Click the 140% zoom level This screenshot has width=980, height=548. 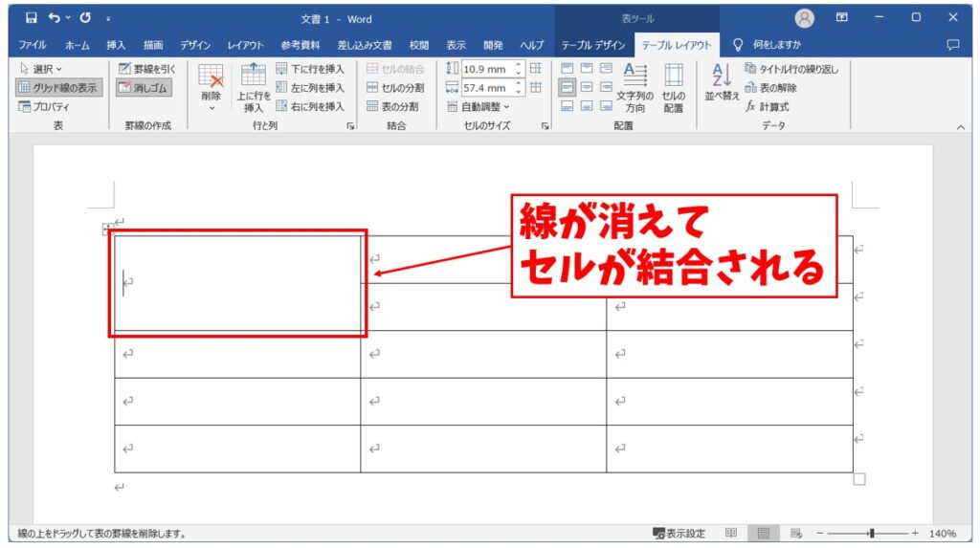coord(942,534)
